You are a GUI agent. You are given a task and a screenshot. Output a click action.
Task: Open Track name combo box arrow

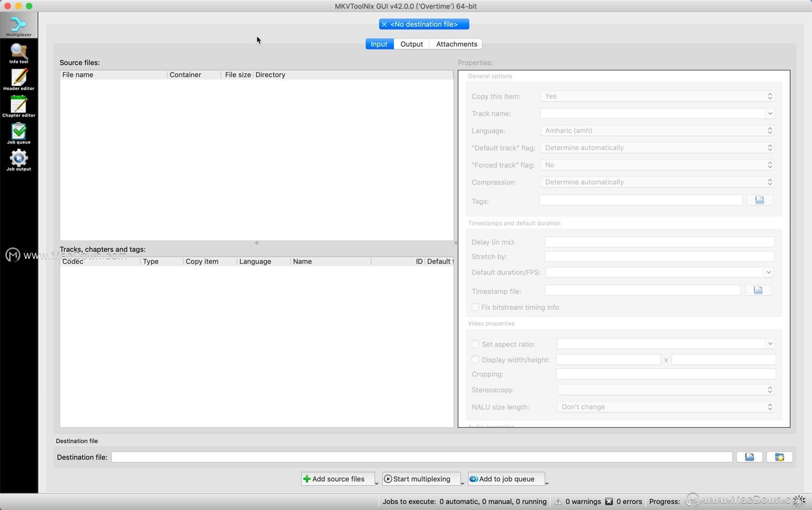(x=770, y=113)
